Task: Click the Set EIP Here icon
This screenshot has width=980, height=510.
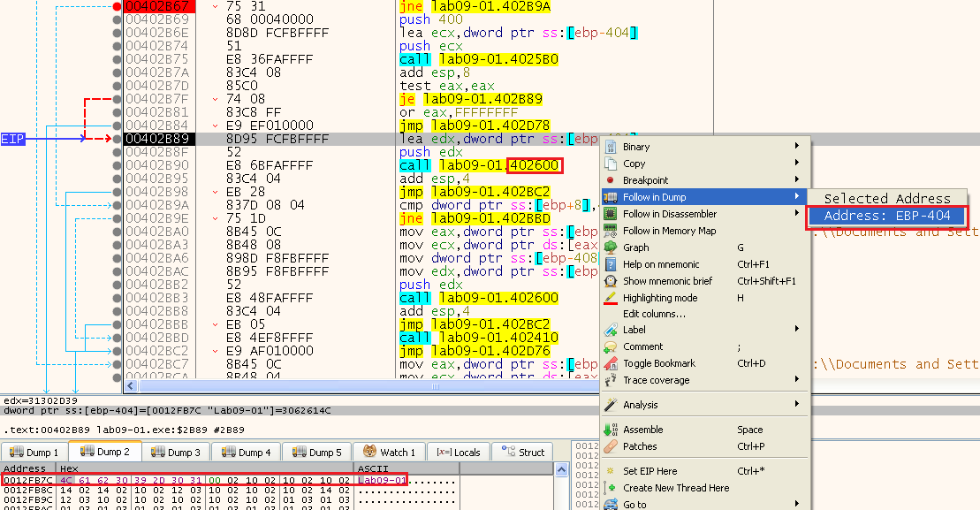Action: [x=610, y=471]
